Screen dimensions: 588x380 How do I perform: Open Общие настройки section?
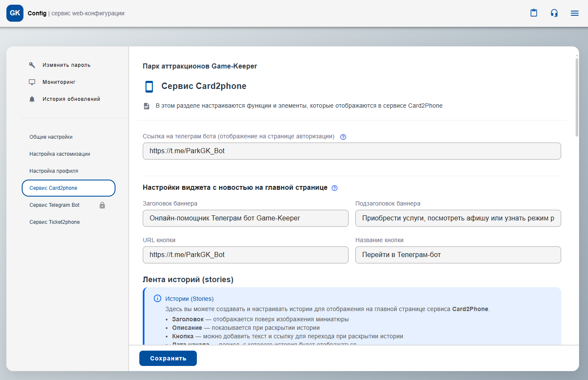coord(51,137)
